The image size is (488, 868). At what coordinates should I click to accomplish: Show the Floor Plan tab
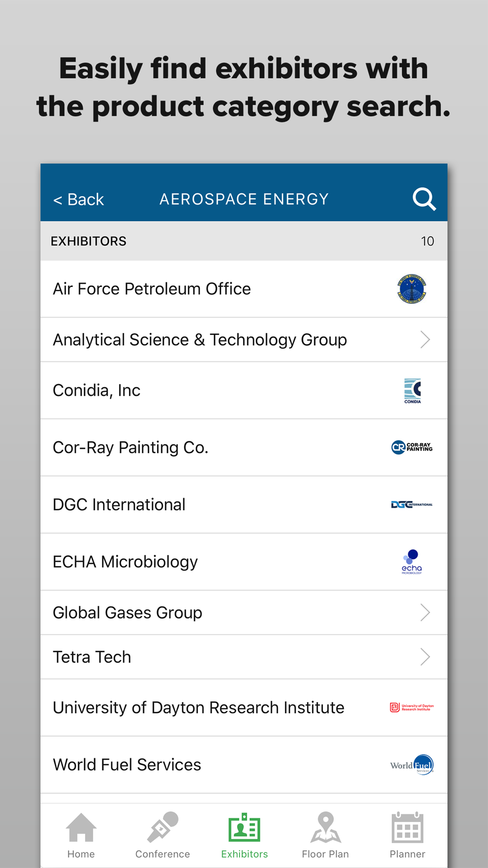tap(325, 835)
